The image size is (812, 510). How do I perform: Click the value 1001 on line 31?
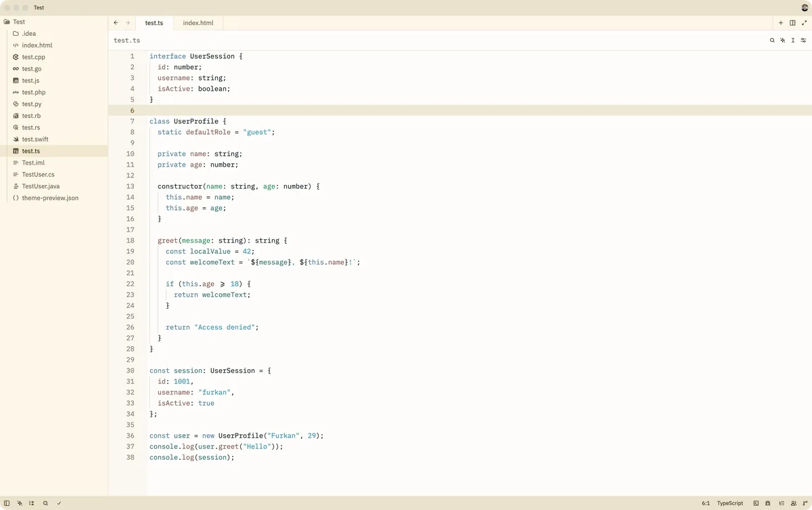point(182,381)
